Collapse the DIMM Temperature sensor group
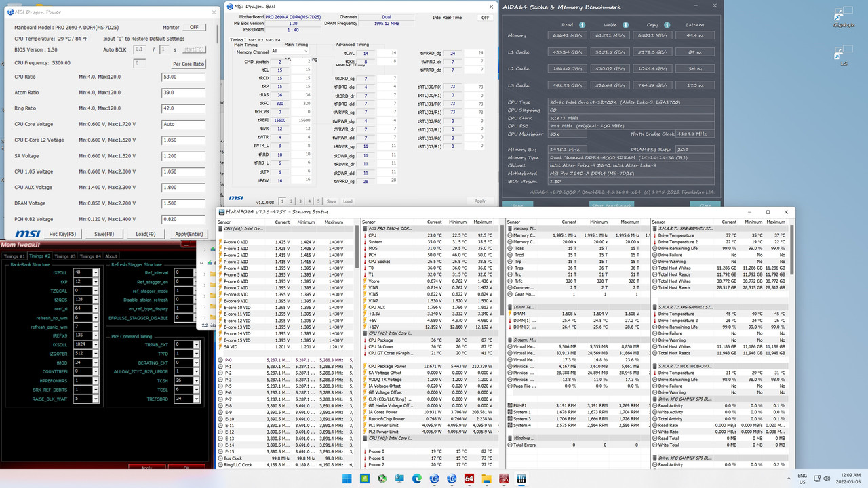This screenshot has height=488, width=868. coord(510,307)
